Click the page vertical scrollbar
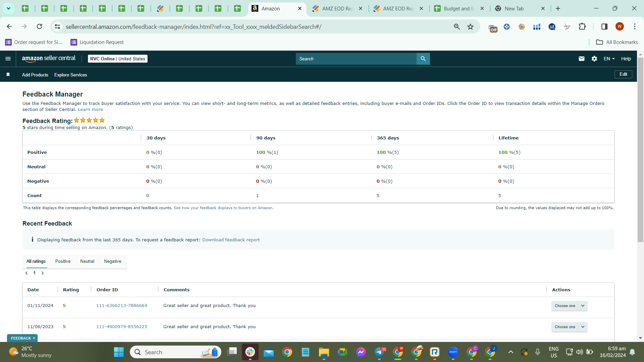Viewport: 644px width, 362px height. tap(640, 149)
